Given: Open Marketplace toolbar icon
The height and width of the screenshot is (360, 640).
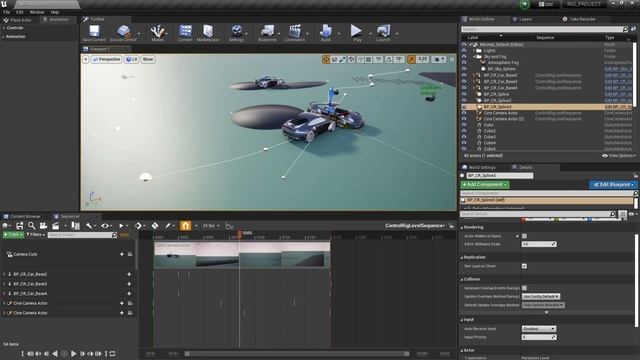Looking at the screenshot, I should [208, 33].
